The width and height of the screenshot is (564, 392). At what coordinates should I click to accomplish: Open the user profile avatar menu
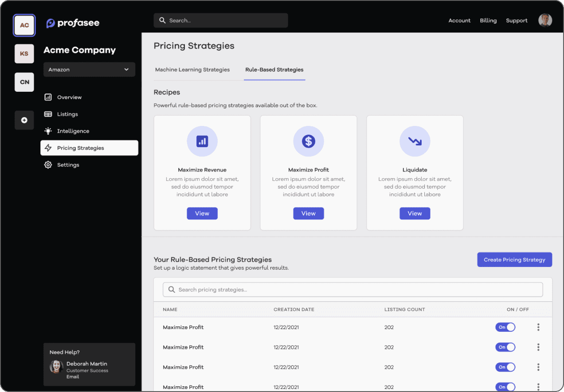coord(545,20)
